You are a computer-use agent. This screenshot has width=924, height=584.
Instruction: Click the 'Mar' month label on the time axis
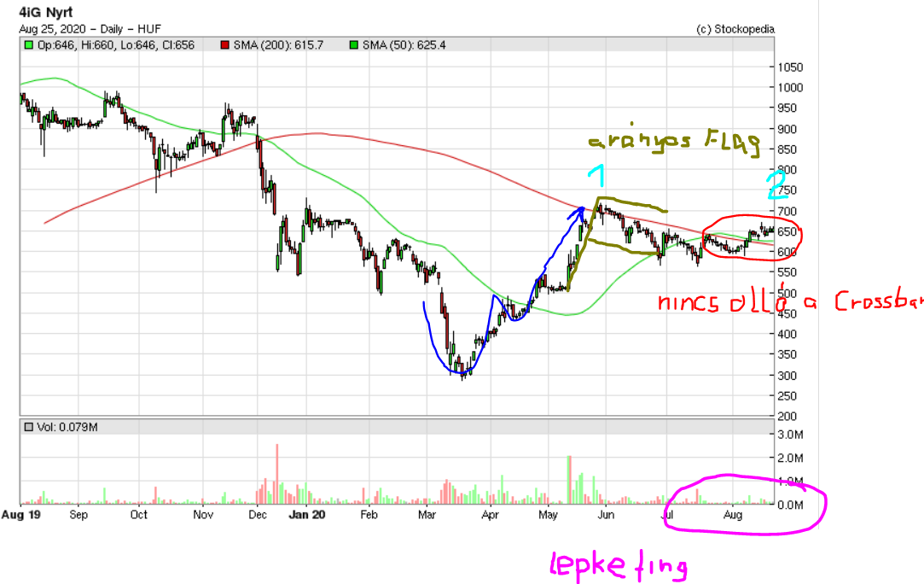(x=428, y=515)
